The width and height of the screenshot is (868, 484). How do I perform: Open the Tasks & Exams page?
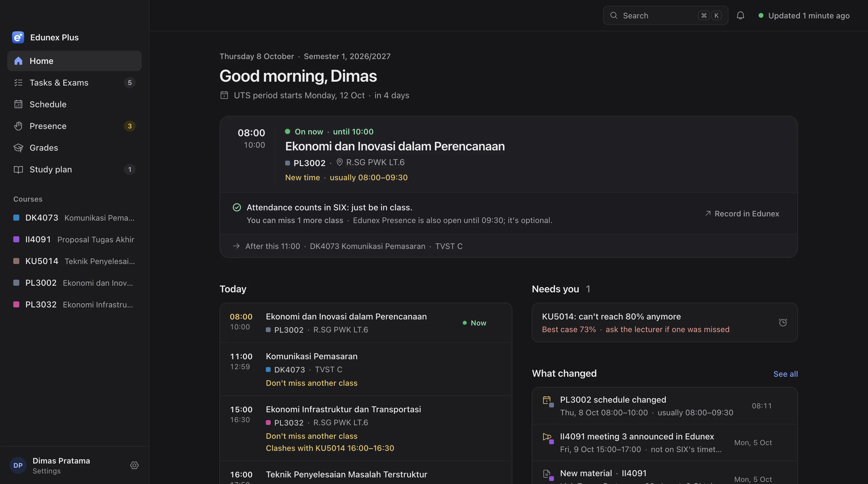74,83
